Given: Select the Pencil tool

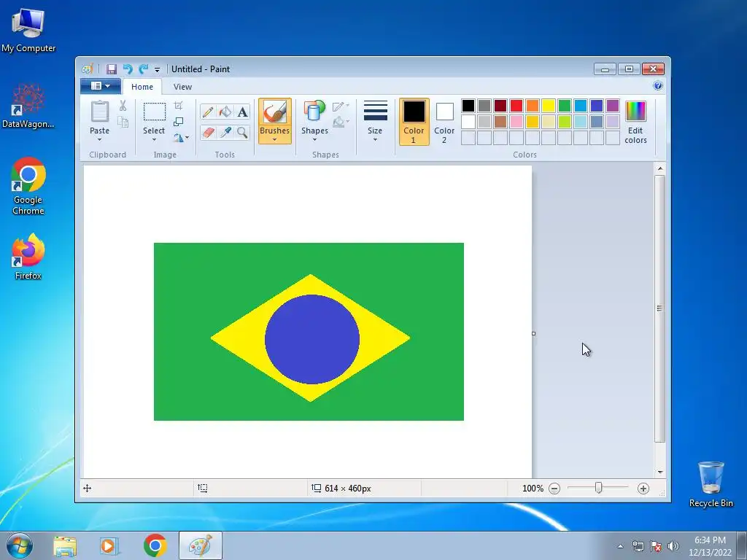Looking at the screenshot, I should 208,112.
